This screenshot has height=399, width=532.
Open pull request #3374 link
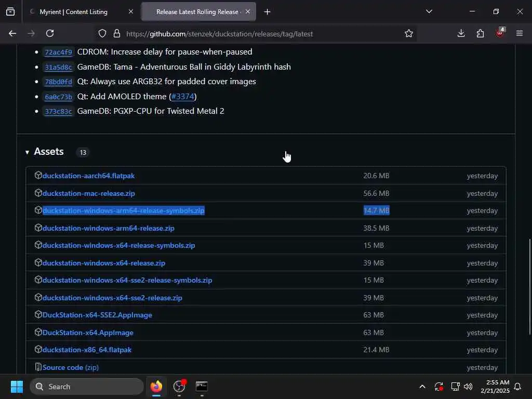[x=183, y=96]
